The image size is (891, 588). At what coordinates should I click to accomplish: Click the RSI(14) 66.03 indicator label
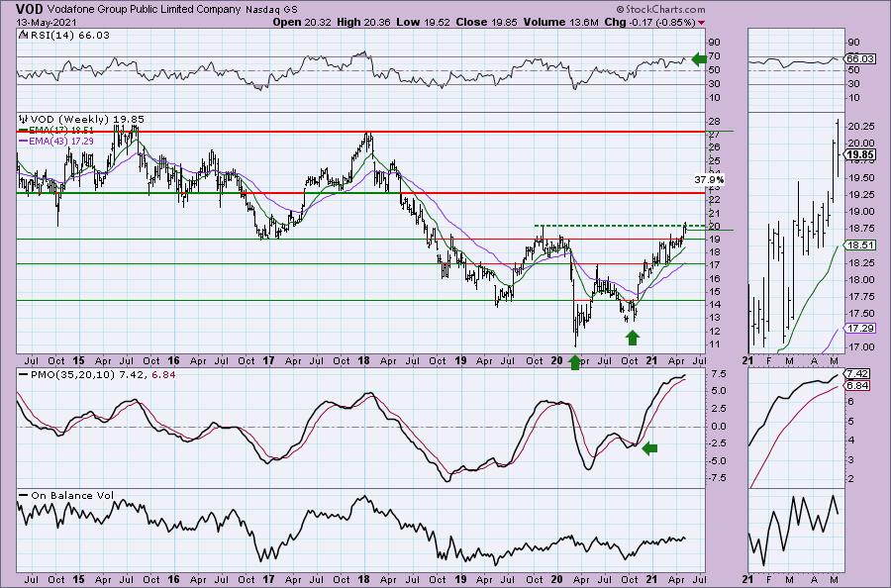[69, 36]
